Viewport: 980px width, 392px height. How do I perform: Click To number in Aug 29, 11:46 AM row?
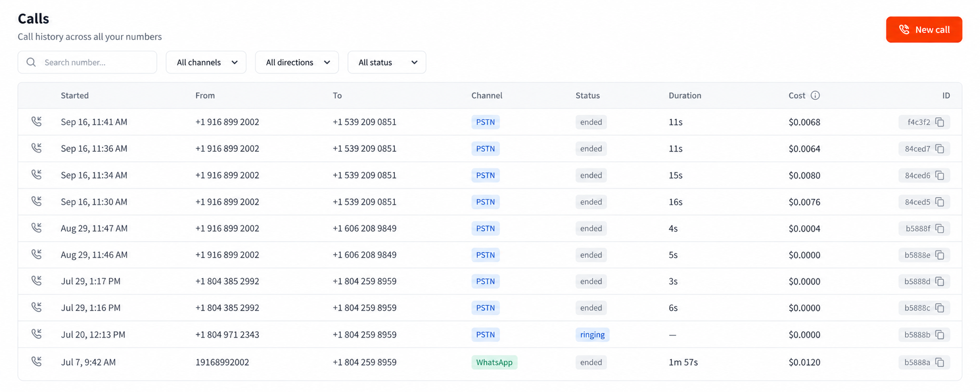click(x=365, y=255)
